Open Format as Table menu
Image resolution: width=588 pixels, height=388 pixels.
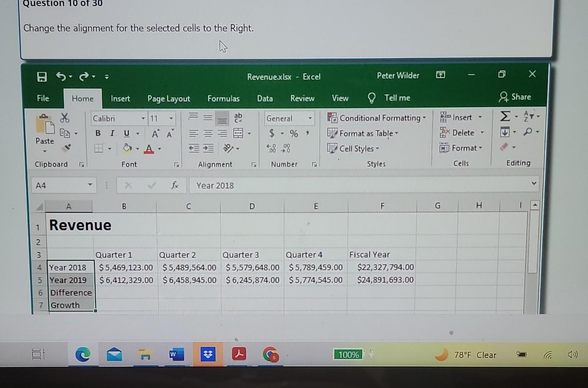(363, 133)
